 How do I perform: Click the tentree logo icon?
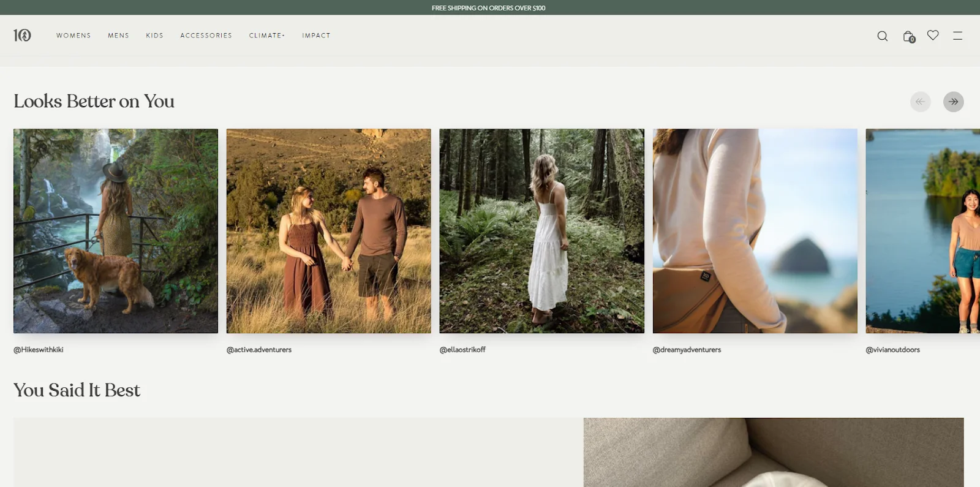(x=22, y=36)
